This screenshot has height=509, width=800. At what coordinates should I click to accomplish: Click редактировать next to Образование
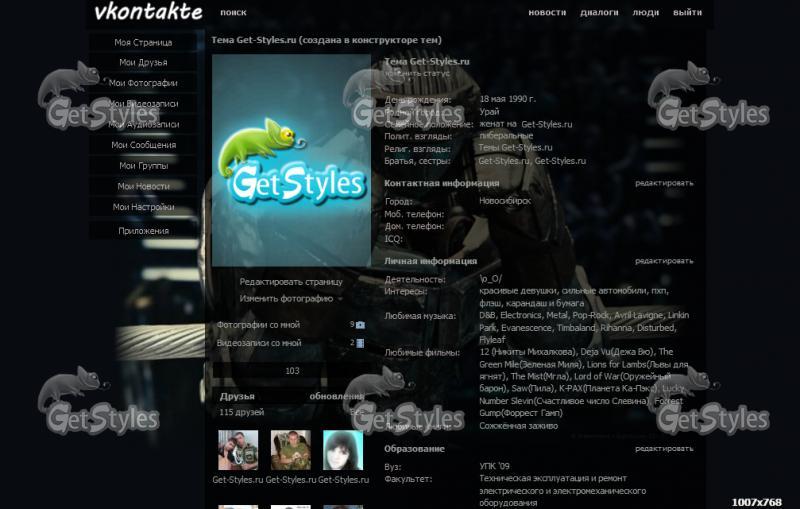coord(664,449)
